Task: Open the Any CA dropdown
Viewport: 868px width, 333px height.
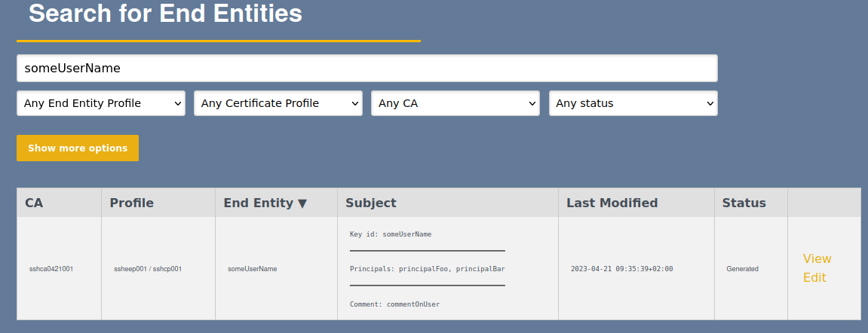Action: pyautogui.click(x=455, y=103)
